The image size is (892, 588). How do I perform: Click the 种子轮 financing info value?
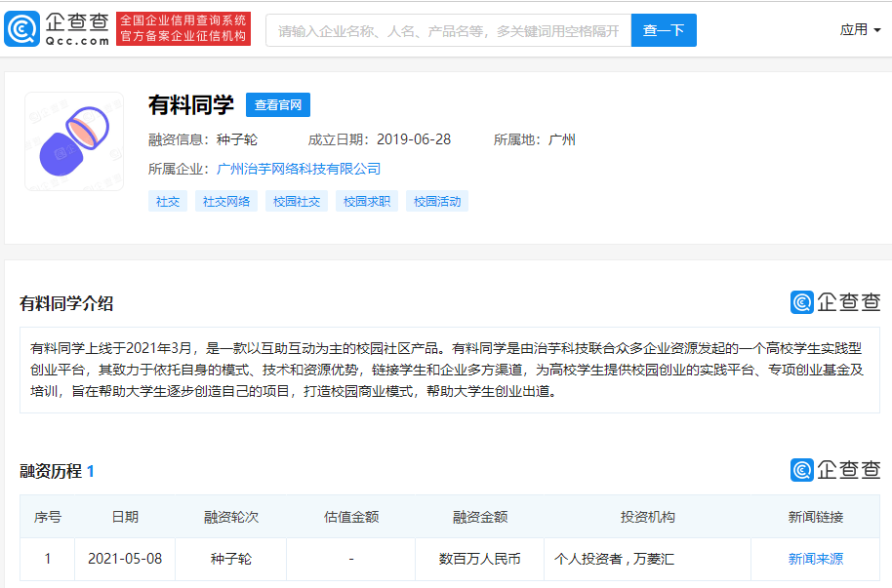(236, 139)
